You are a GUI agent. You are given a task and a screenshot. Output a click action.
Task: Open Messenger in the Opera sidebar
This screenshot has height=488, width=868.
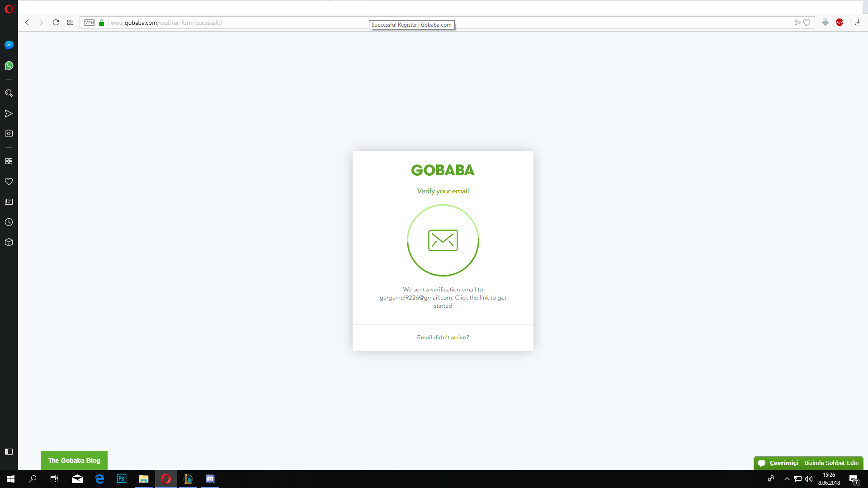(x=9, y=45)
